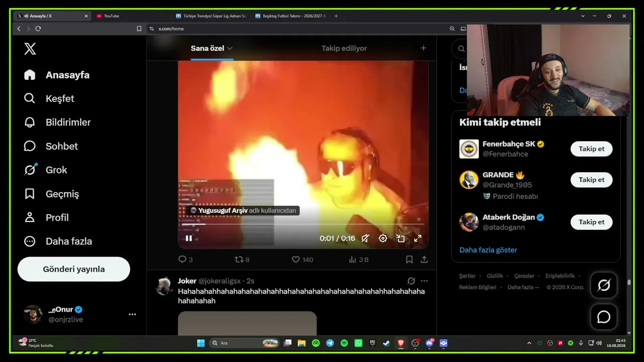
Task: Follow Ataberk Doğan with Takip et
Action: (x=592, y=222)
